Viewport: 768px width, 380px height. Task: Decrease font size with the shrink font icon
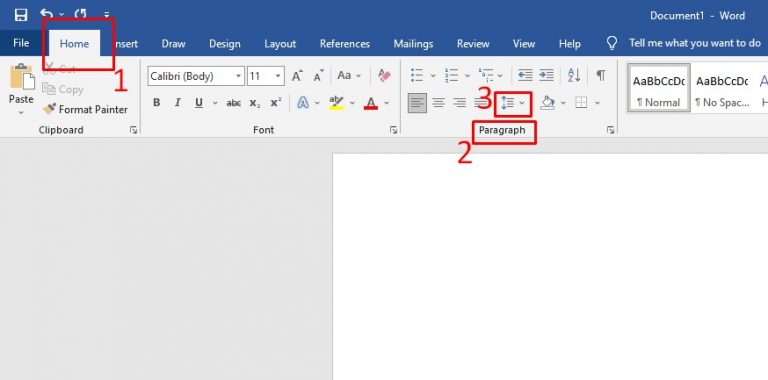coord(318,76)
